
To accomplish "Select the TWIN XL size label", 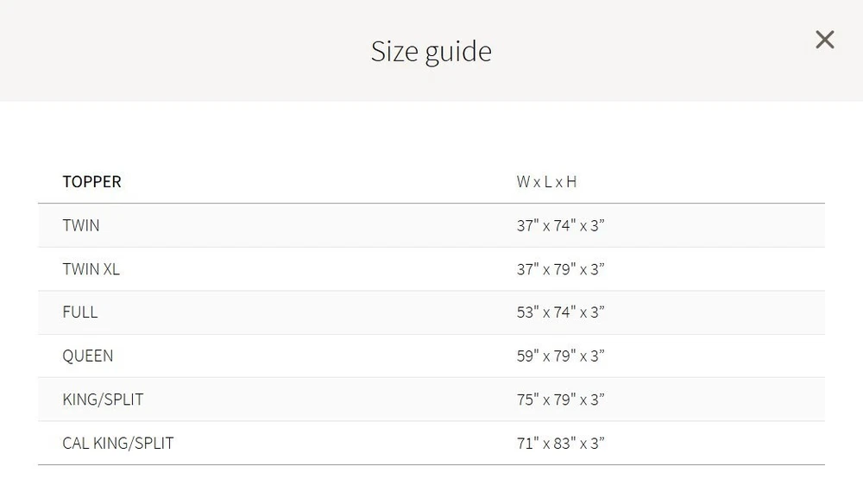I will pyautogui.click(x=91, y=269).
